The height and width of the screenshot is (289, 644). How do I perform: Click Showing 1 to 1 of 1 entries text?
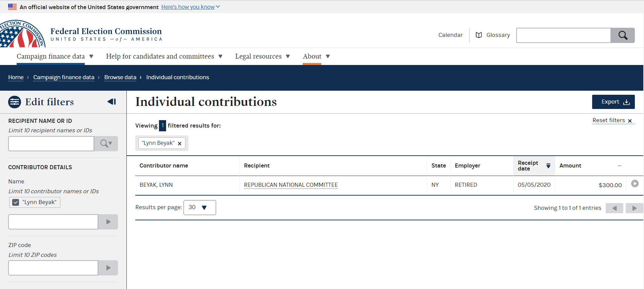567,208
